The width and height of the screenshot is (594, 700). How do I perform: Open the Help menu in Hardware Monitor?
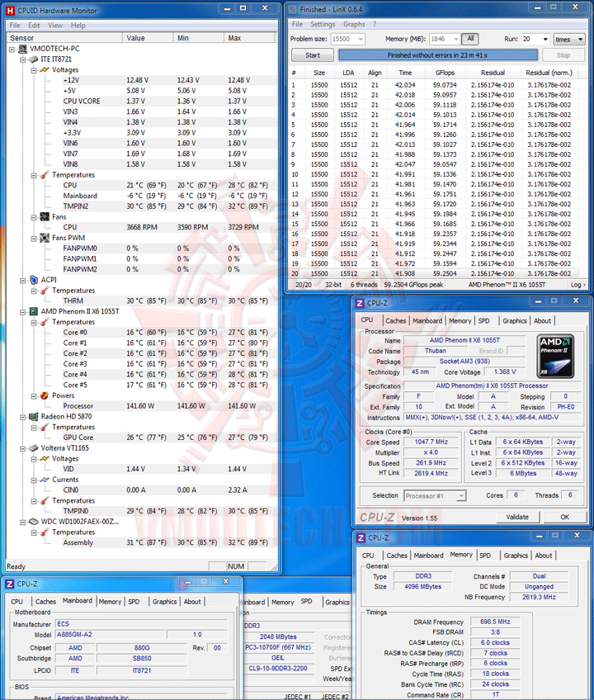pos(78,26)
